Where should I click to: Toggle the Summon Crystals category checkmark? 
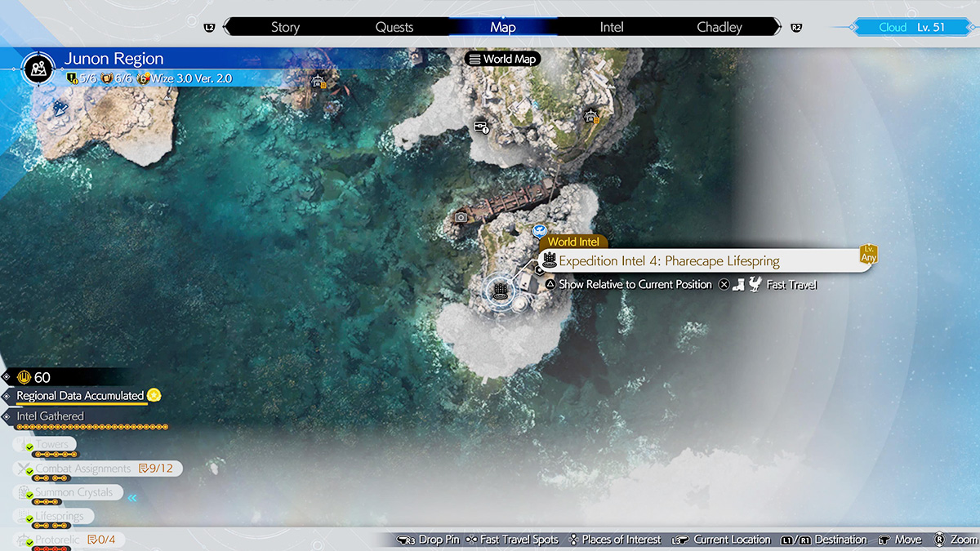[30, 495]
